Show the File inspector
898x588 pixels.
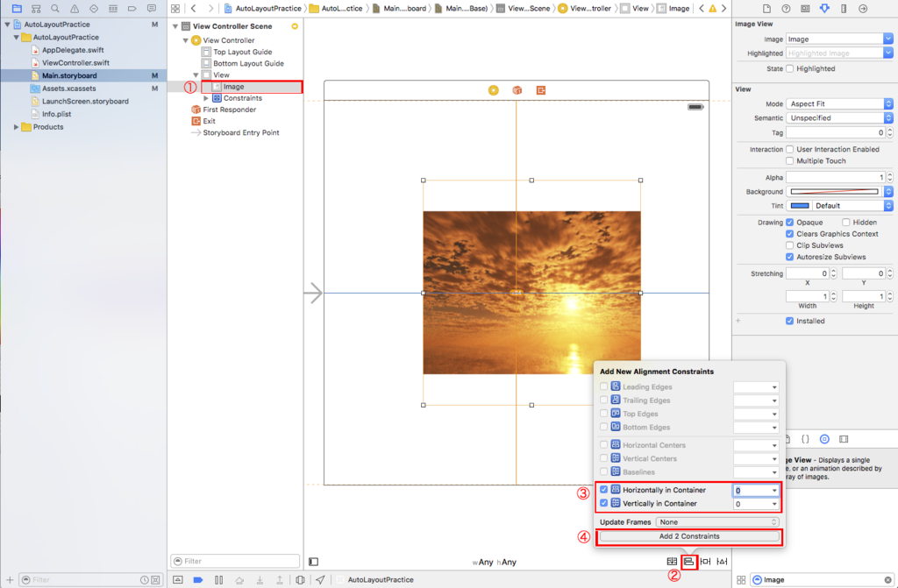766,9
